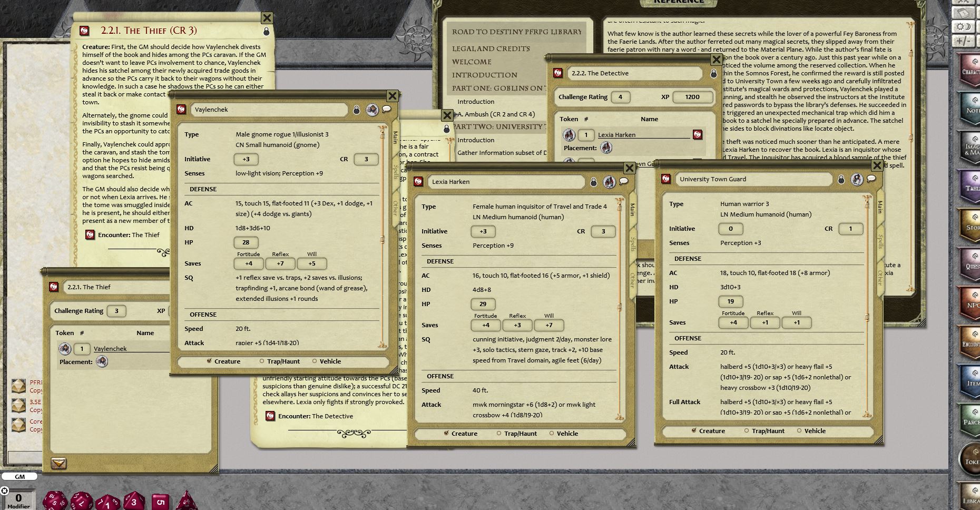Image resolution: width=980 pixels, height=510 pixels.
Task: Click the padlock icon on the Vaylenchek statblock
Action: pyautogui.click(x=358, y=110)
